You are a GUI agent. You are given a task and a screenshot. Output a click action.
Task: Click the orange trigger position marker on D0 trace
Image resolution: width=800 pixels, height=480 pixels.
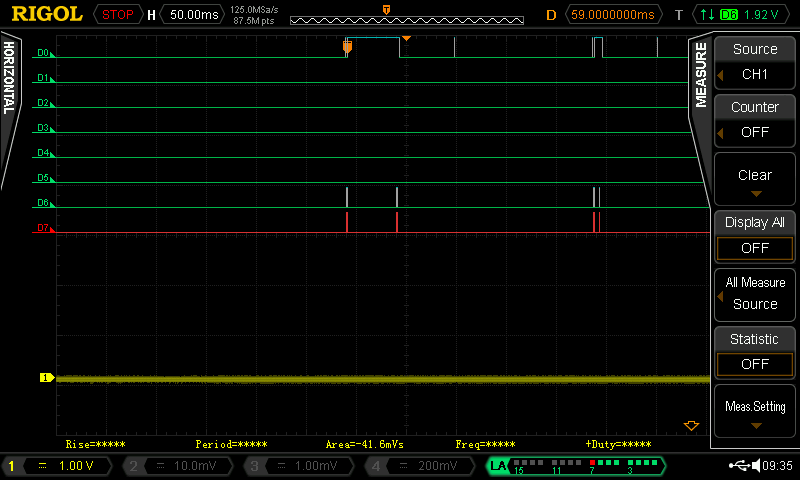347,47
